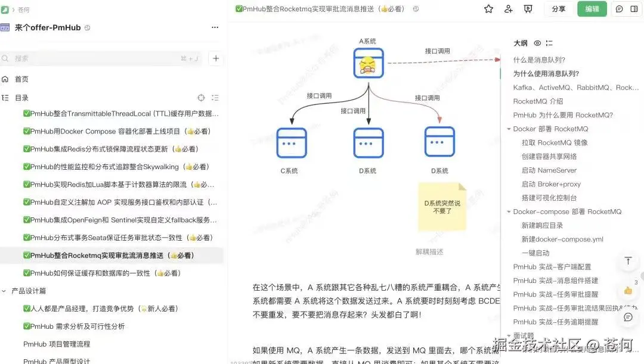Jump to 拉取 RocketMQ 镜像 outline entry
This screenshot has width=644, height=364.
pos(555,143)
